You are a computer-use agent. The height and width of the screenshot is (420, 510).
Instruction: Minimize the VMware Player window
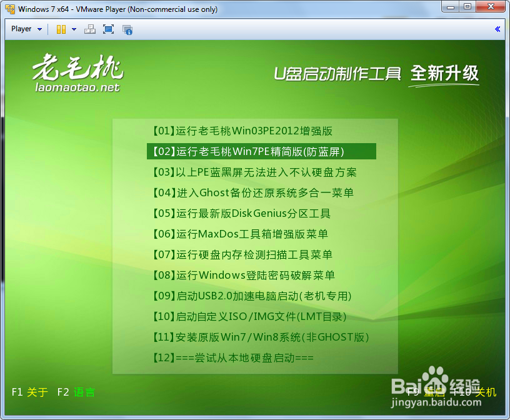coord(451,7)
